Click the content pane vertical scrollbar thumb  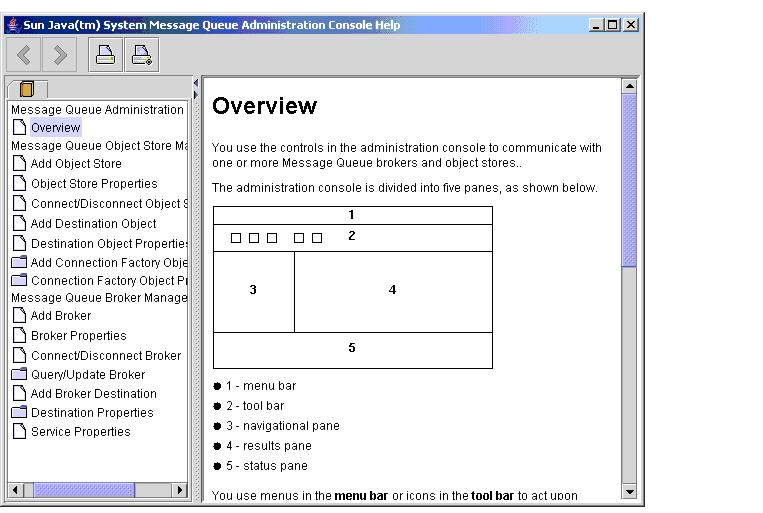pos(629,181)
